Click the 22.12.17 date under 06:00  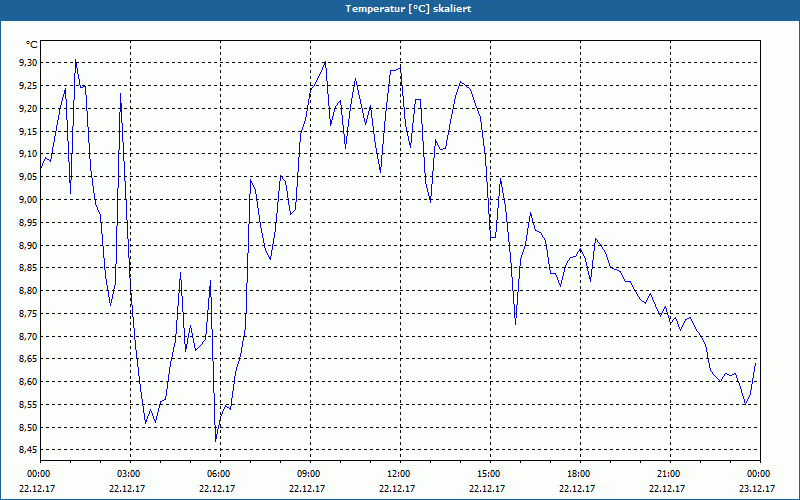point(217,488)
